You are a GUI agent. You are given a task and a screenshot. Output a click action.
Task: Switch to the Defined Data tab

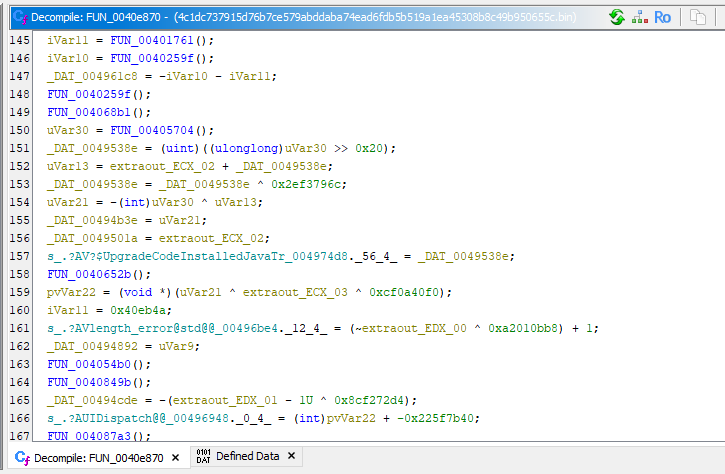click(246, 456)
